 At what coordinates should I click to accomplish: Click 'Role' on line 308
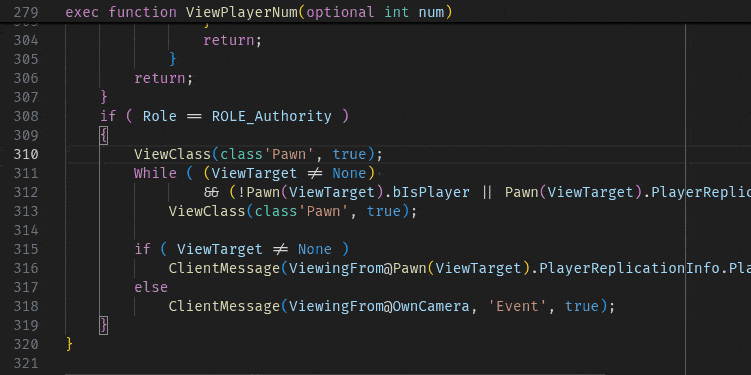tap(159, 116)
